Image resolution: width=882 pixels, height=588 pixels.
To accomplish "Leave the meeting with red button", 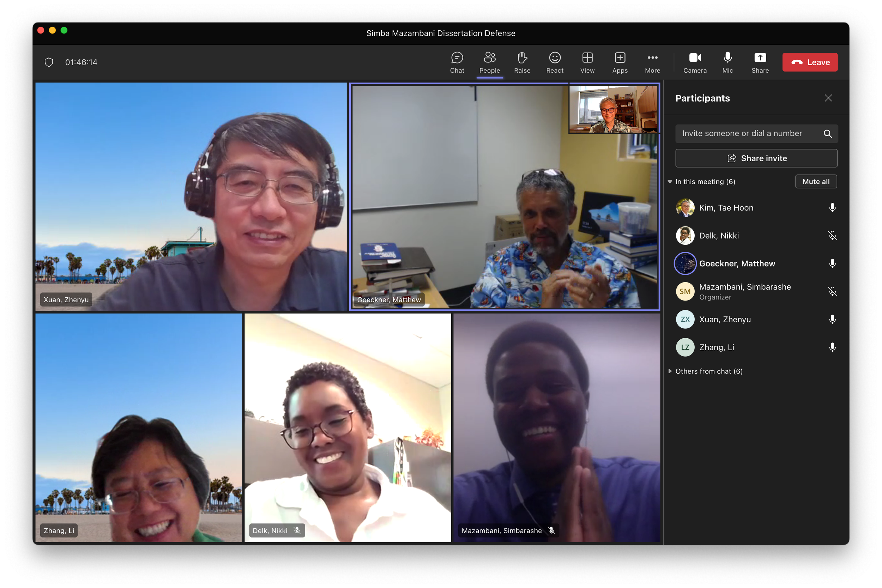I will tap(810, 62).
